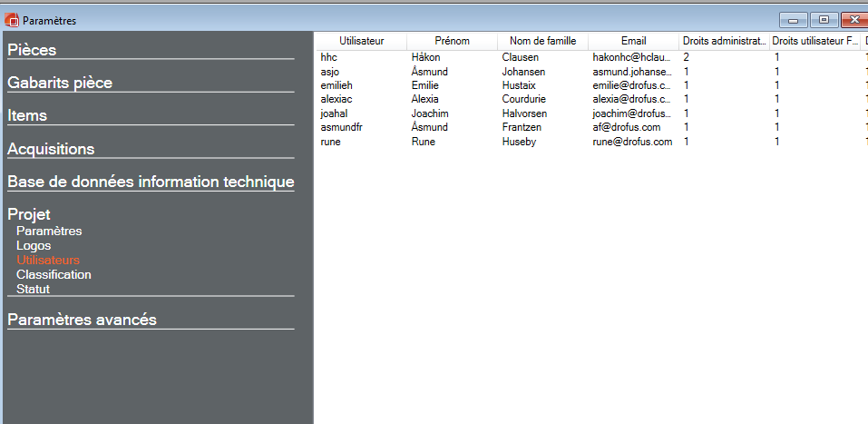Image resolution: width=868 pixels, height=424 pixels.
Task: Sort by the Utilisateur column header
Action: click(x=361, y=41)
